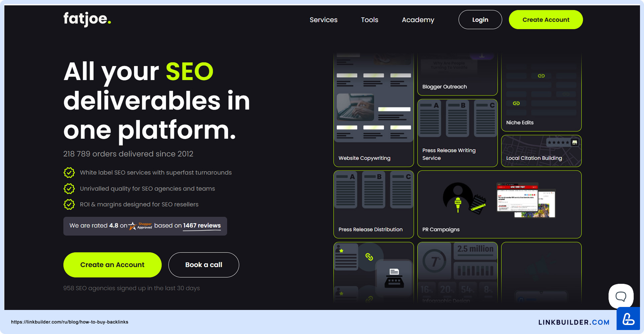The width and height of the screenshot is (644, 334).
Task: Open the Tools menu
Action: coord(369,20)
